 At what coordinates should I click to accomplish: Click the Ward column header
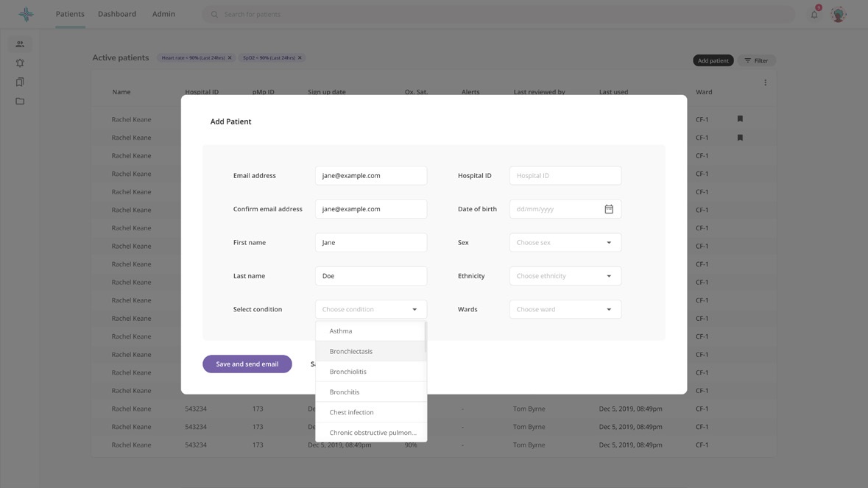tap(704, 92)
